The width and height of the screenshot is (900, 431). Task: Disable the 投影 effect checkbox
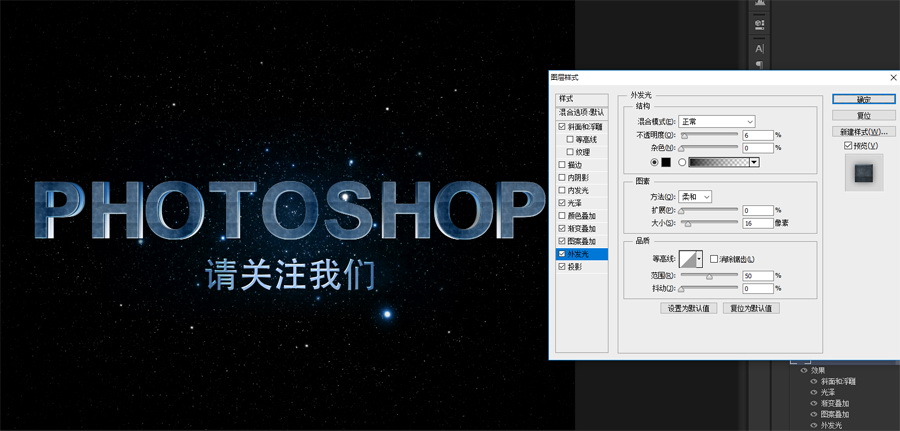[x=562, y=267]
